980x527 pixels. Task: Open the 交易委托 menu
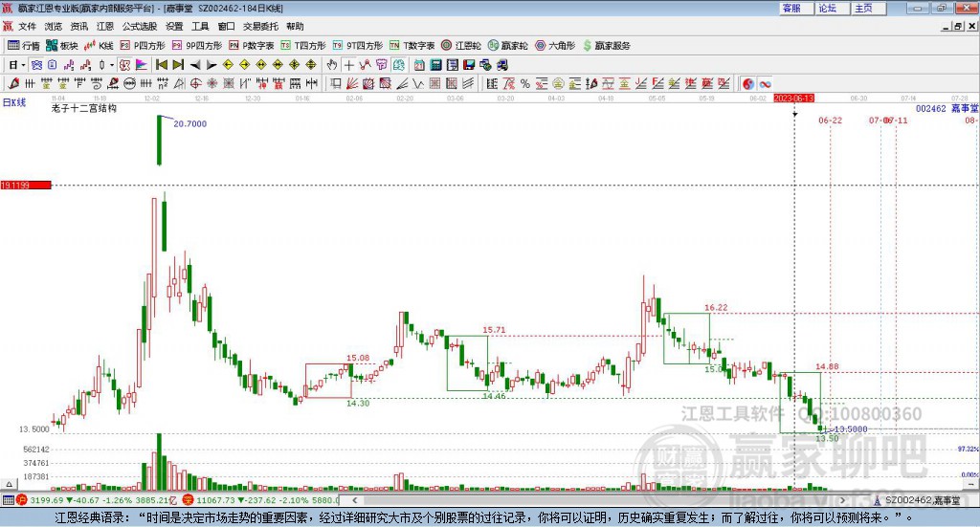(x=260, y=26)
